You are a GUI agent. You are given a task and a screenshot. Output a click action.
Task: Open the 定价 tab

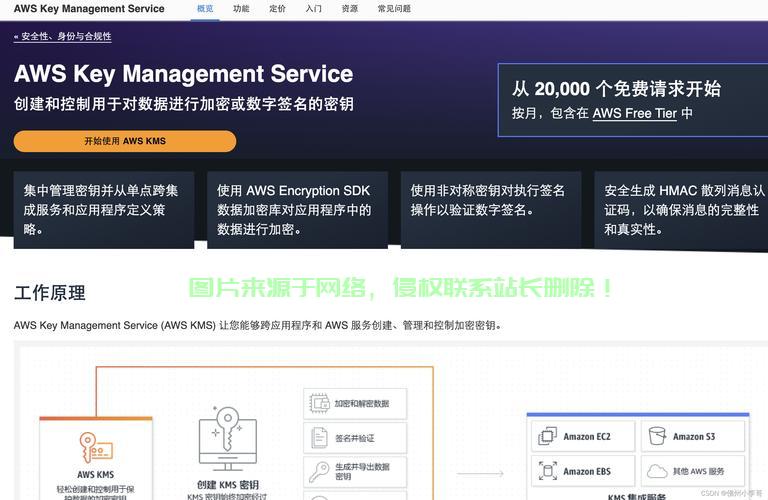[x=277, y=9]
